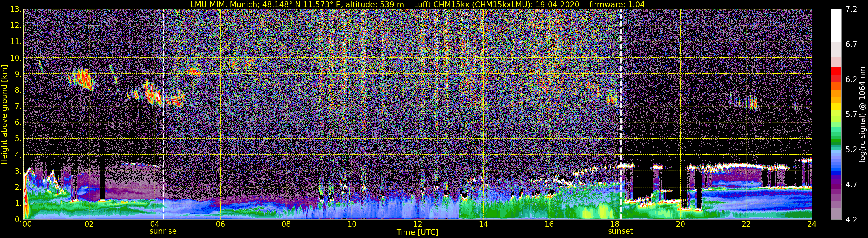Click the red band of the colorbar

click(x=836, y=75)
